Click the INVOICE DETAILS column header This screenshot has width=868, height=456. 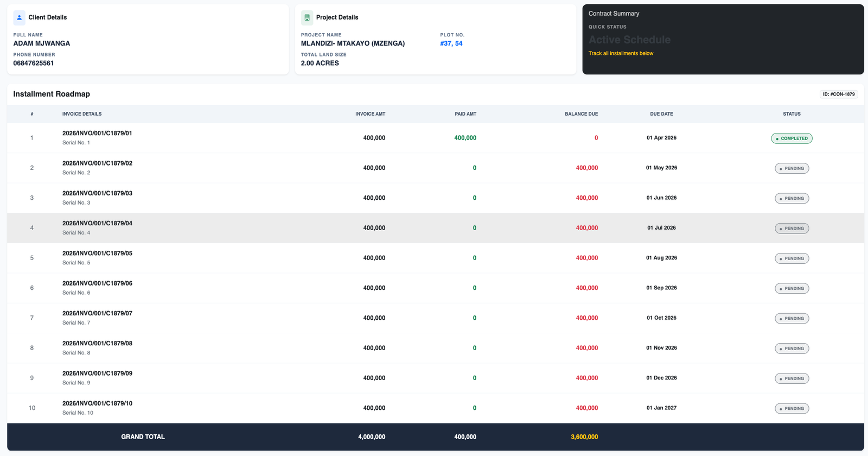[x=82, y=114]
